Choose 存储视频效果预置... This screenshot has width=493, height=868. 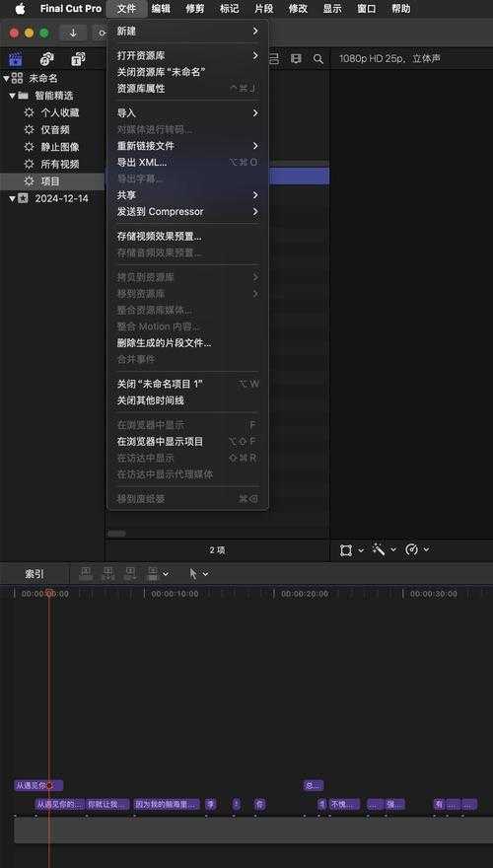[187, 237]
